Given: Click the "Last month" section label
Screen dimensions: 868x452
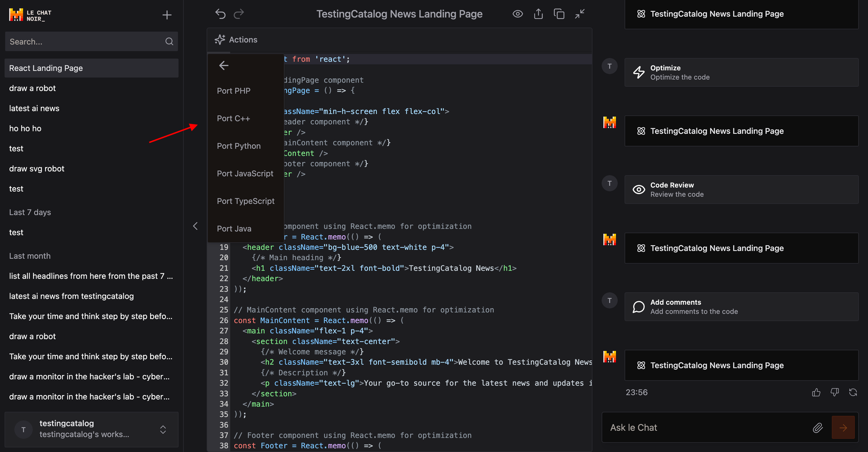Looking at the screenshot, I should (x=30, y=256).
